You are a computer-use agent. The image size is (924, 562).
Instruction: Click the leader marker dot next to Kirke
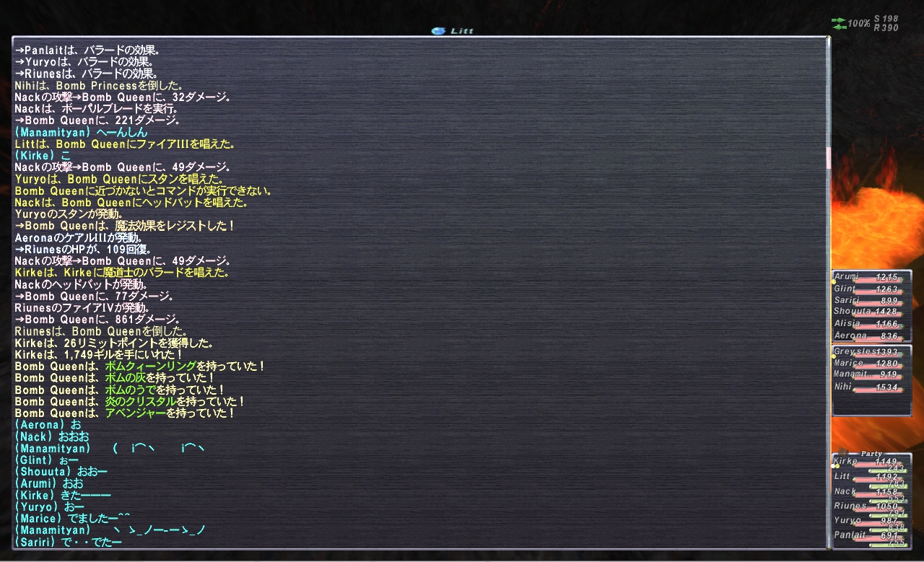(835, 465)
